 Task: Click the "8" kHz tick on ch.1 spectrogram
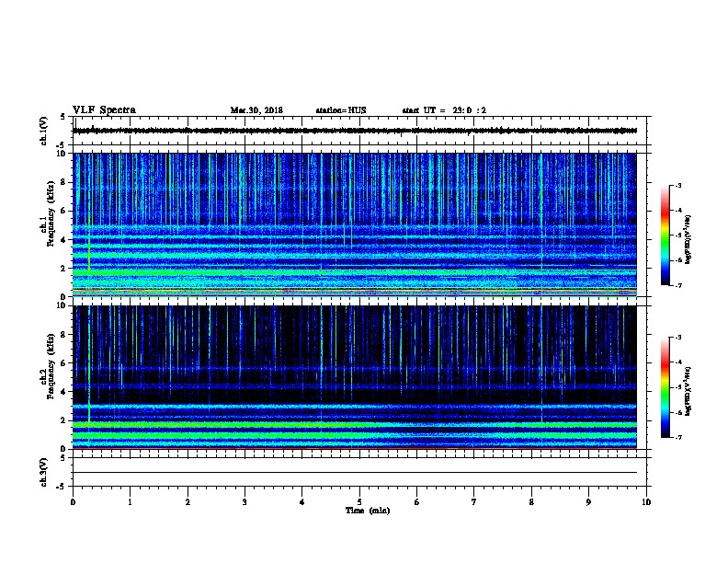click(64, 182)
